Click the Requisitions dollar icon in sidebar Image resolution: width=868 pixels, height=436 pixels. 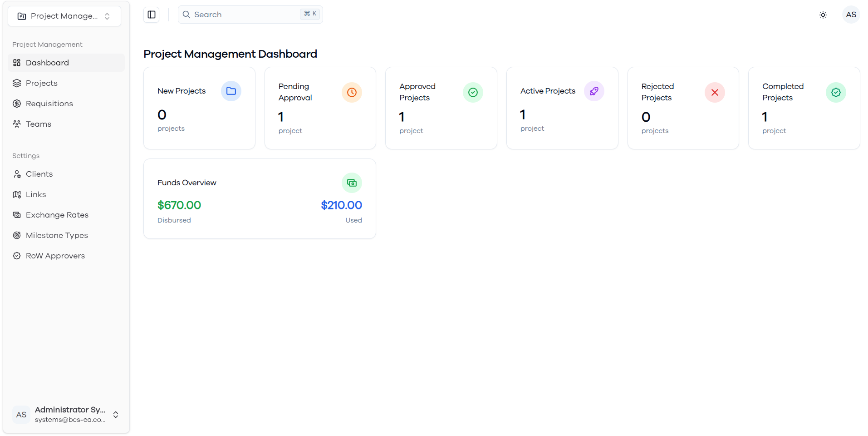click(x=17, y=104)
